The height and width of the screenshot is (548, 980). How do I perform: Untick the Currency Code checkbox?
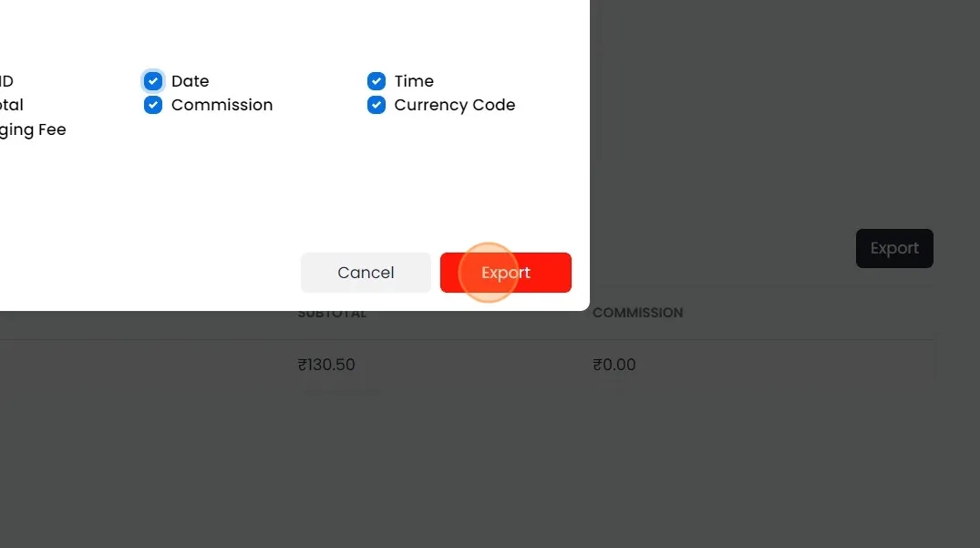tap(377, 105)
